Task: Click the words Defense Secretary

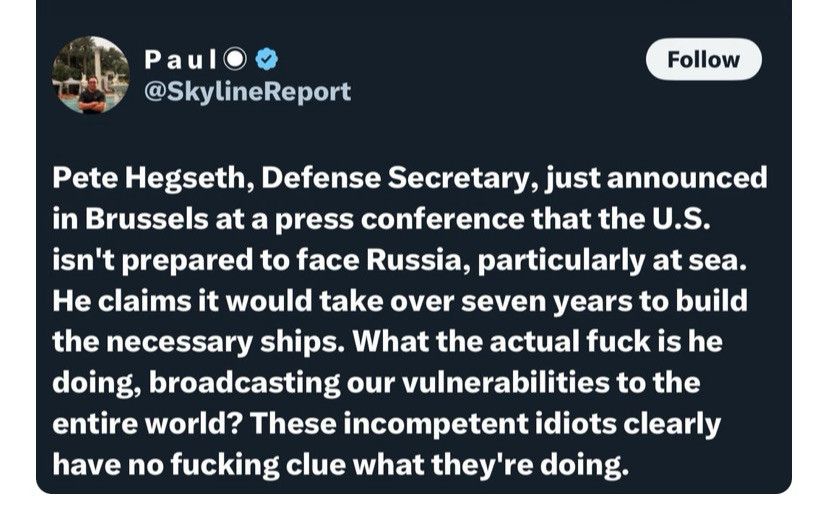Action: pos(395,178)
